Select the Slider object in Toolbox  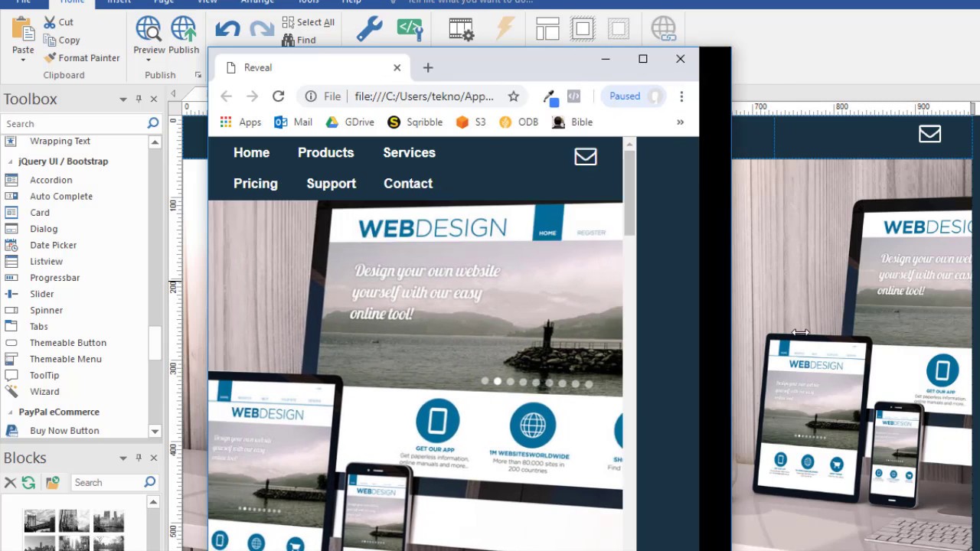[x=41, y=294]
